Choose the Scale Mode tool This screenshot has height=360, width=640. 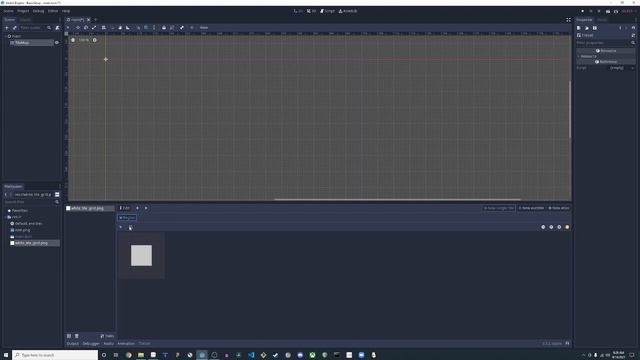pos(94,28)
